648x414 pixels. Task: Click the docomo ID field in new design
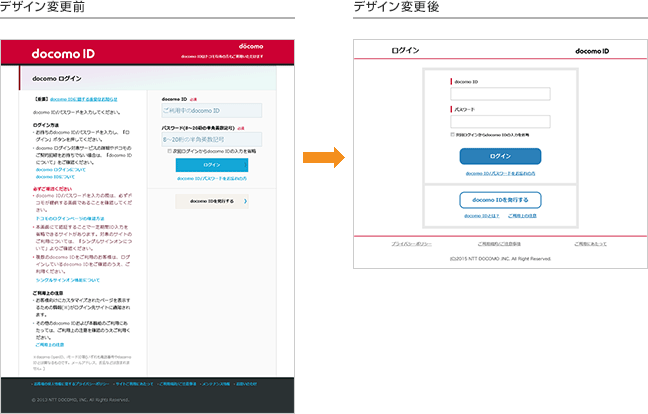[x=500, y=95]
